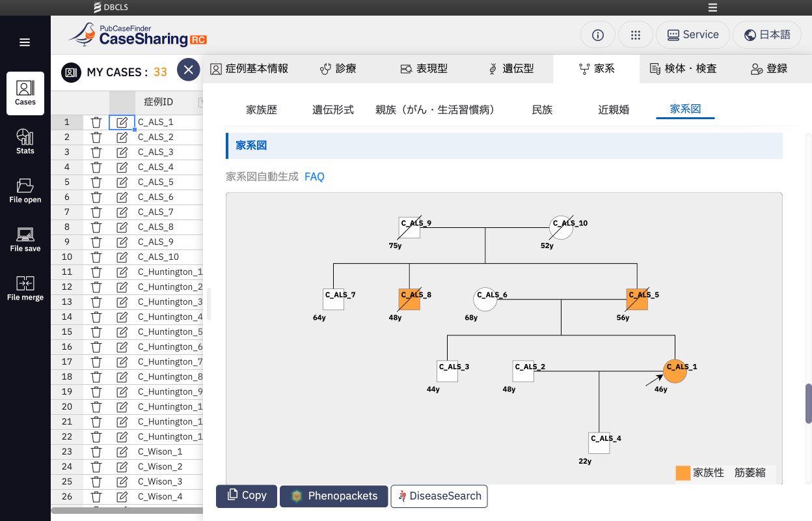The width and height of the screenshot is (812, 521).
Task: Open the apps grid menu
Action: 636,35
